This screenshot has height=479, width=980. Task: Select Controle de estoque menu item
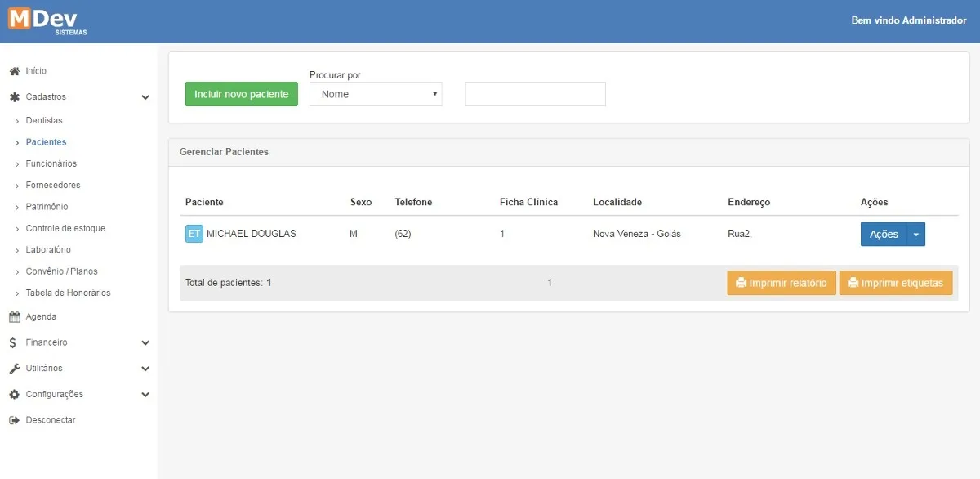click(65, 229)
